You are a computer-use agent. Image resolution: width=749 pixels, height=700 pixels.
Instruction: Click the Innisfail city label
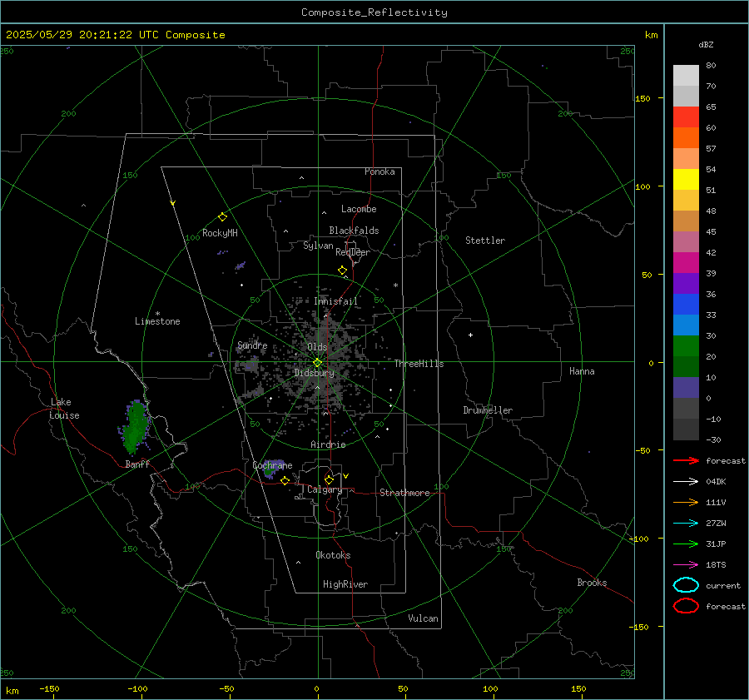pyautogui.click(x=335, y=301)
